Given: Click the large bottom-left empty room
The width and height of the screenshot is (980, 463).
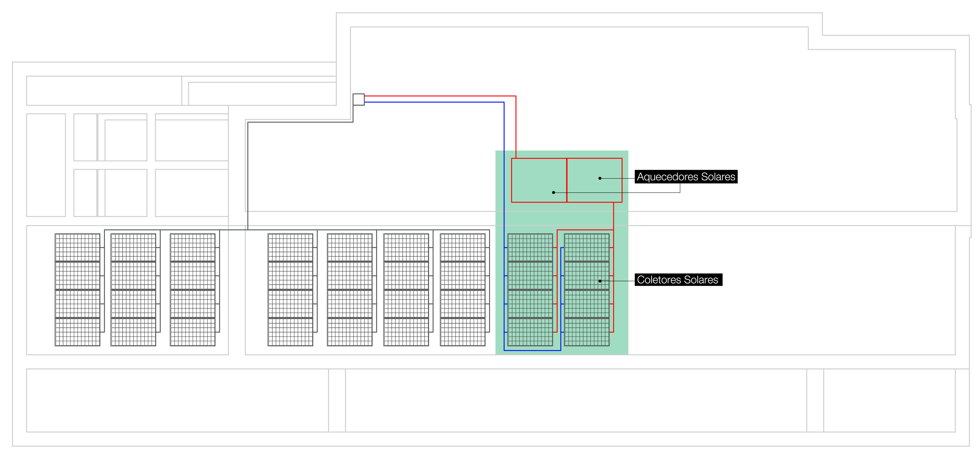Looking at the screenshot, I should point(177,400).
